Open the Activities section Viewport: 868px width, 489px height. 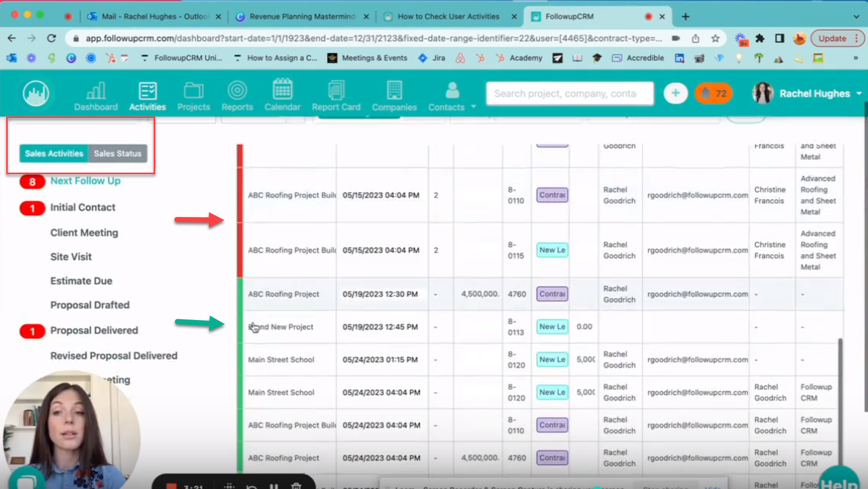point(148,95)
